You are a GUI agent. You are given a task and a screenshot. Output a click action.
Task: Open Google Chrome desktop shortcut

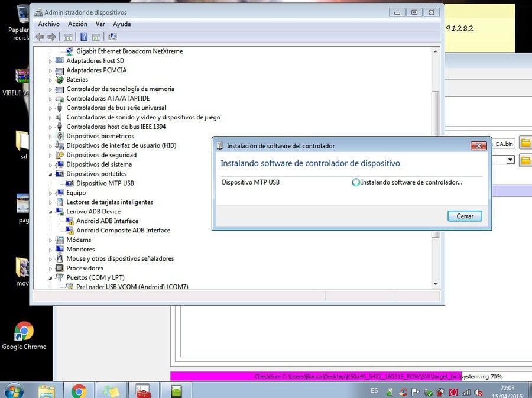coord(24,335)
